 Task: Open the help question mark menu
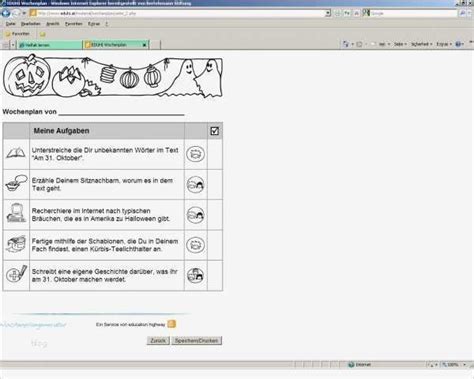coord(107,24)
